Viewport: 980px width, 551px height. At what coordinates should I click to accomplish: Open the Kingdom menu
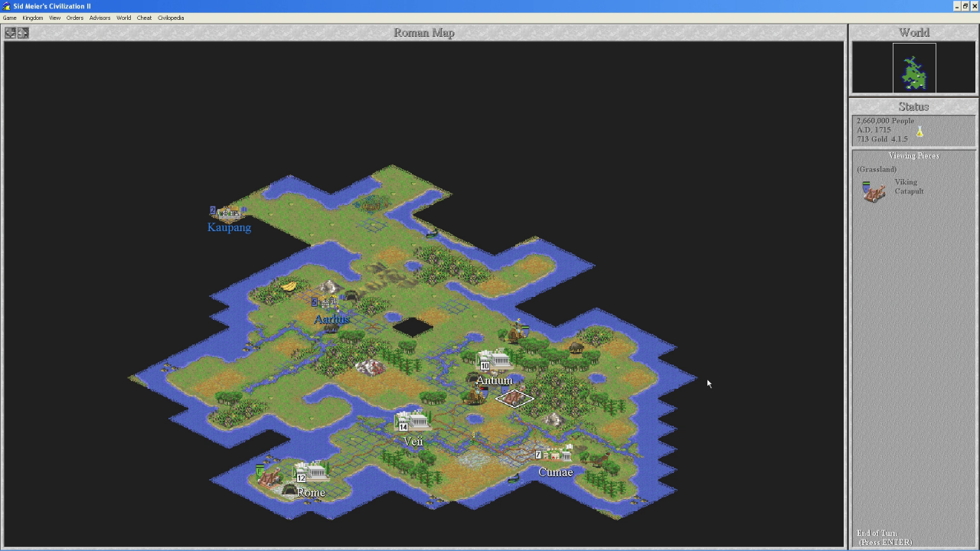(x=33, y=18)
